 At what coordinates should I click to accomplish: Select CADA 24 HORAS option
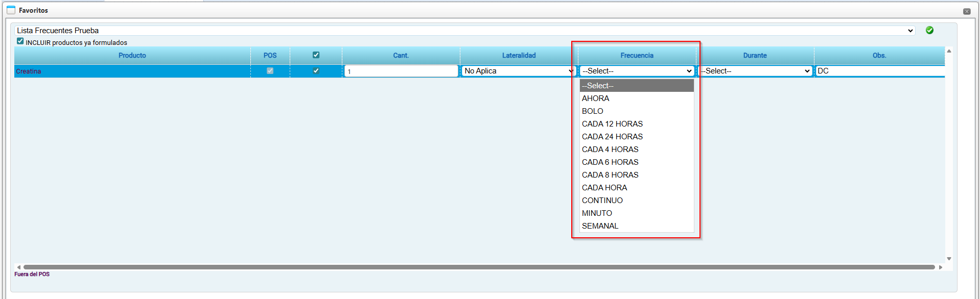coord(637,137)
